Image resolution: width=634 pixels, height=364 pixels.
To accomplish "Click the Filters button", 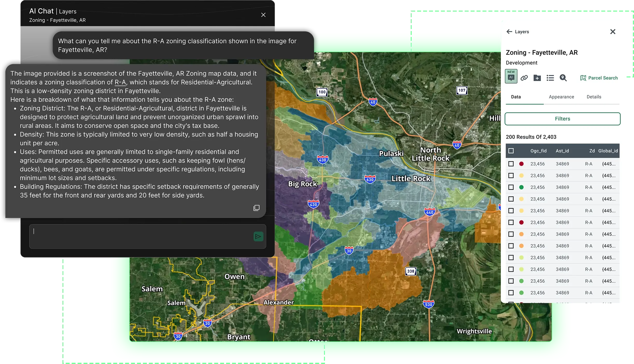I will (x=562, y=119).
